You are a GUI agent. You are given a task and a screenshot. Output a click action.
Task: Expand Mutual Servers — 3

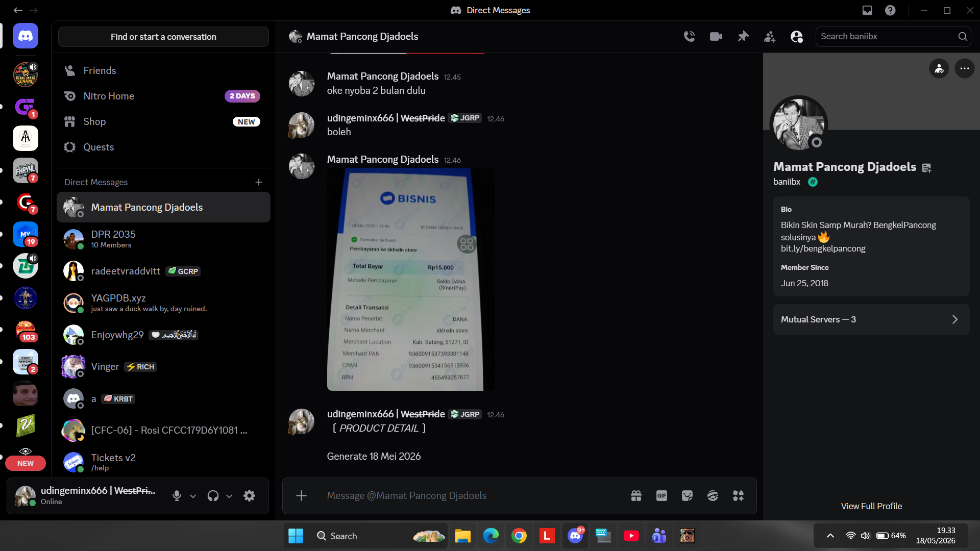[871, 319]
